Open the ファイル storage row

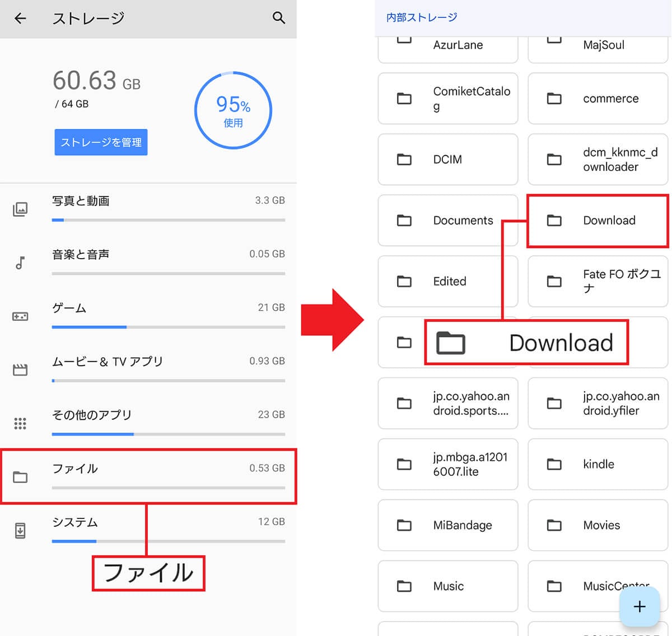148,476
